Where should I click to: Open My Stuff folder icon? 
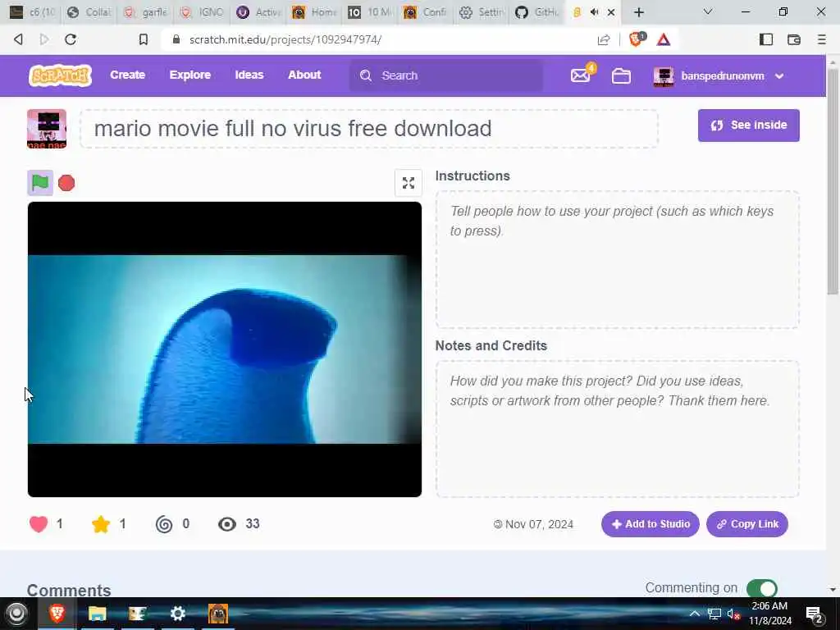[x=621, y=76]
